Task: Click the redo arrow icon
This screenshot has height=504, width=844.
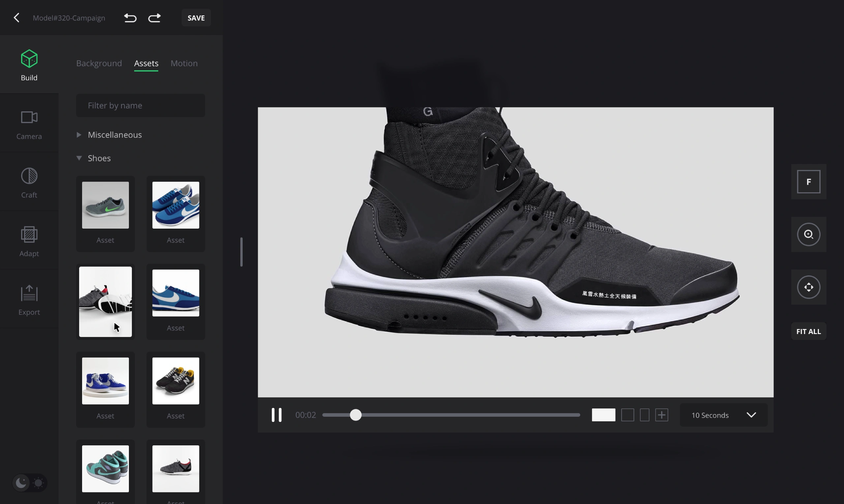Action: tap(154, 18)
